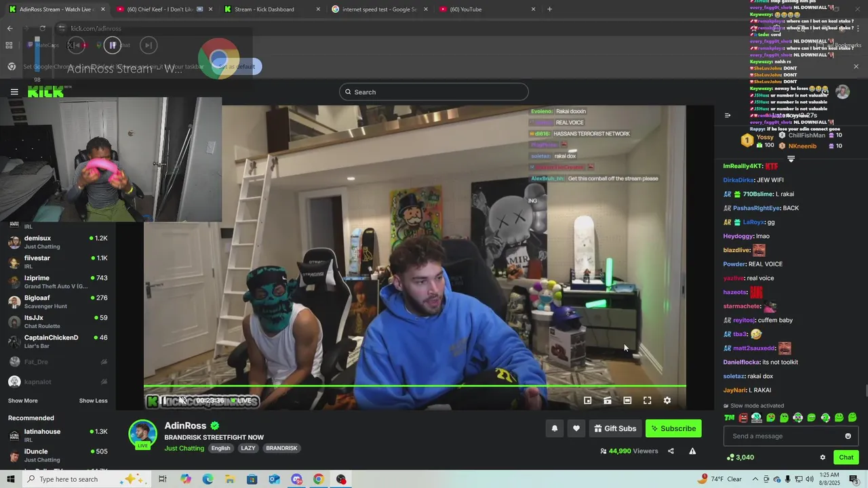The width and height of the screenshot is (868, 488).
Task: Click the AdinRoss channel name
Action: tap(185, 426)
